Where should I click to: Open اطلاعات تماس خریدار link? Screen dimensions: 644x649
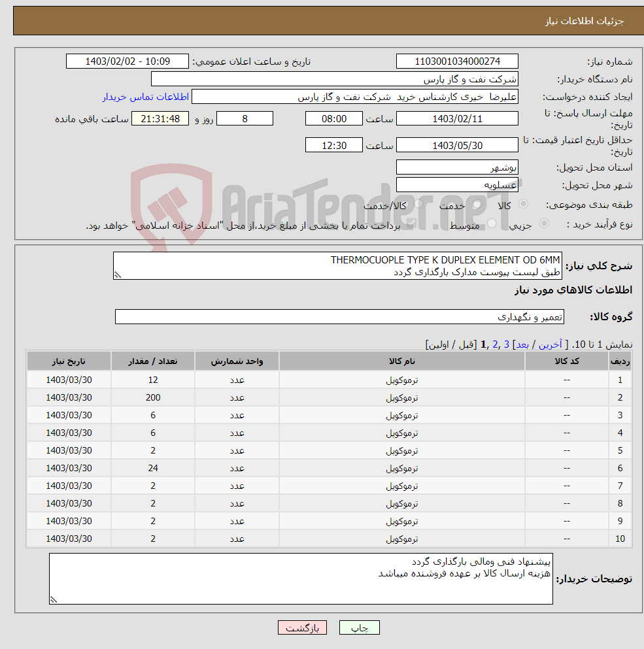(146, 97)
